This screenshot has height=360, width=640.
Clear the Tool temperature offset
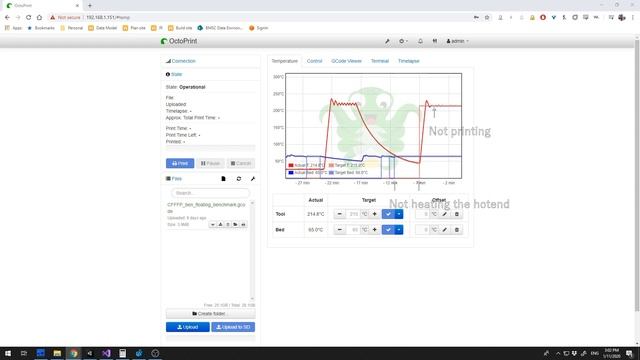pos(457,214)
